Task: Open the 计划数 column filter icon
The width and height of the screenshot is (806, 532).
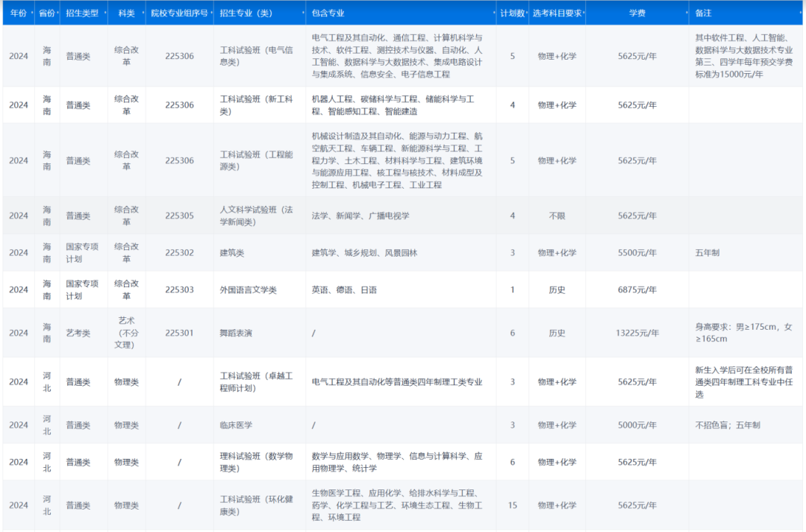Action: coord(527,13)
